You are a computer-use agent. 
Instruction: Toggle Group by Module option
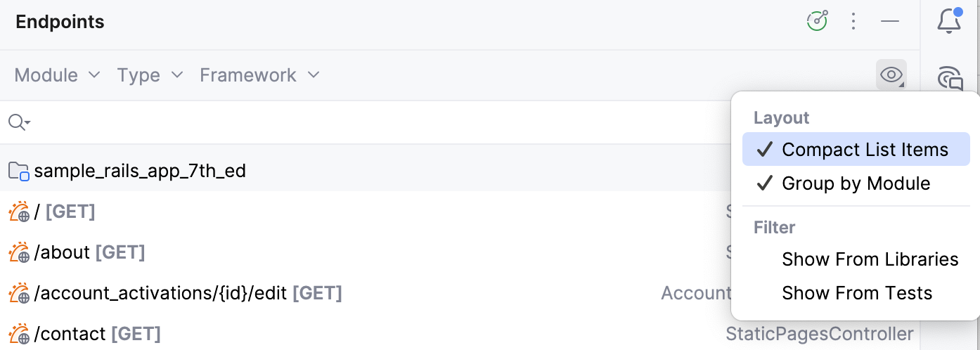(856, 183)
